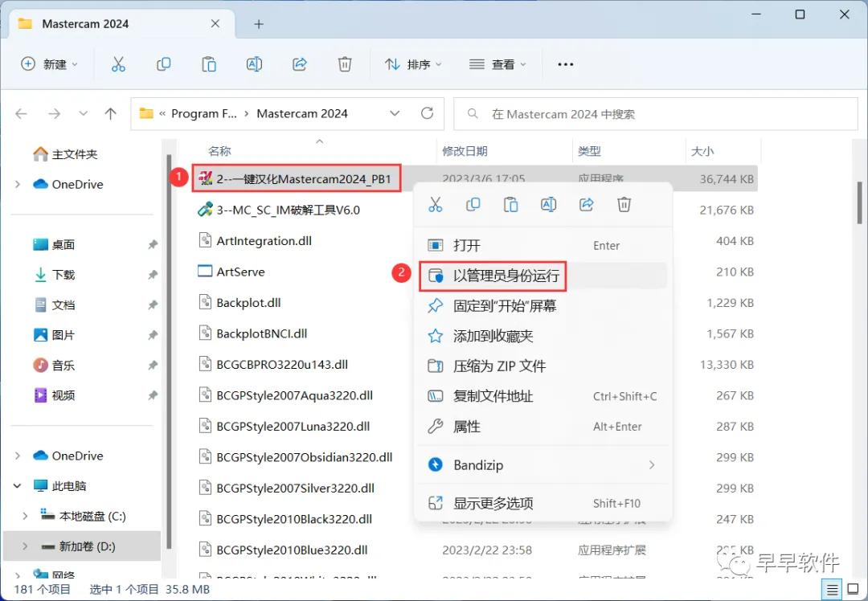
Task: Switch to large icons view in status bar
Action: (853, 590)
